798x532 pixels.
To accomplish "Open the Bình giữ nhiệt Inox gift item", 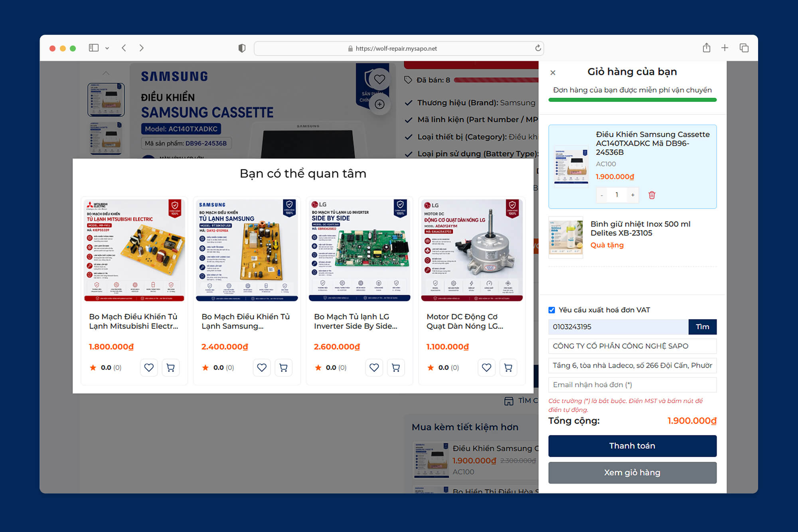I will 640,229.
